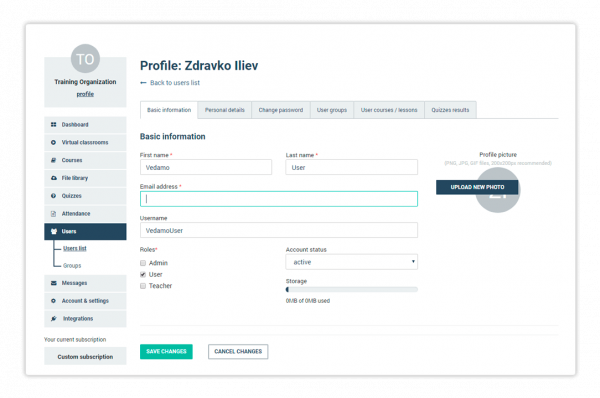600x398 pixels.
Task: Select the Courses book icon
Action: tap(54, 160)
